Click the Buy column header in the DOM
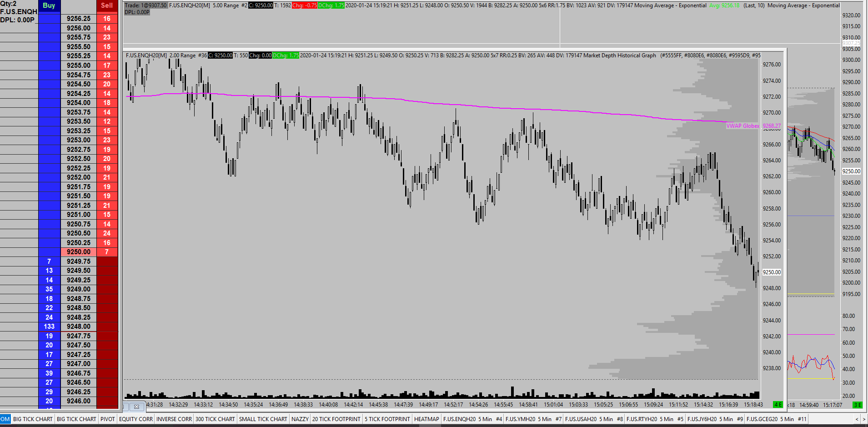This screenshot has height=427, width=868. 49,6
